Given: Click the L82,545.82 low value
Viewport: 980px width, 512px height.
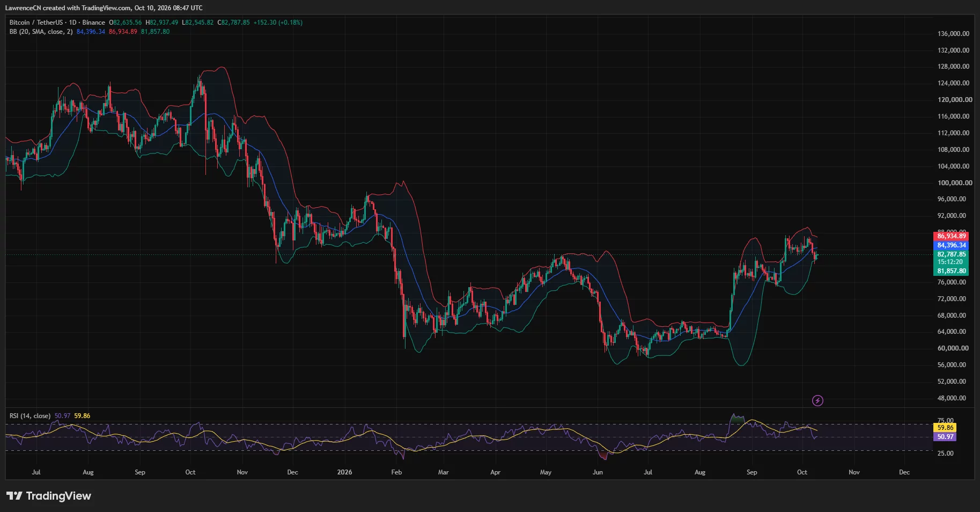Looking at the screenshot, I should tap(197, 23).
